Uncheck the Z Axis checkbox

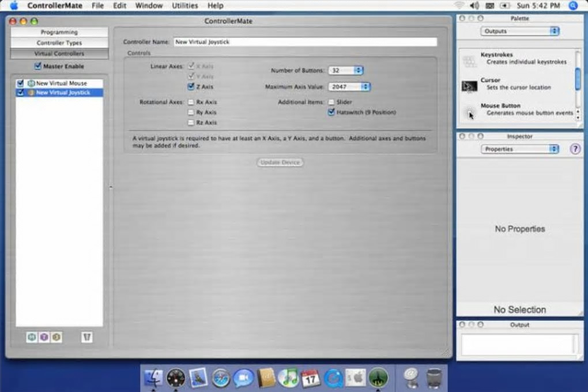[x=191, y=86]
